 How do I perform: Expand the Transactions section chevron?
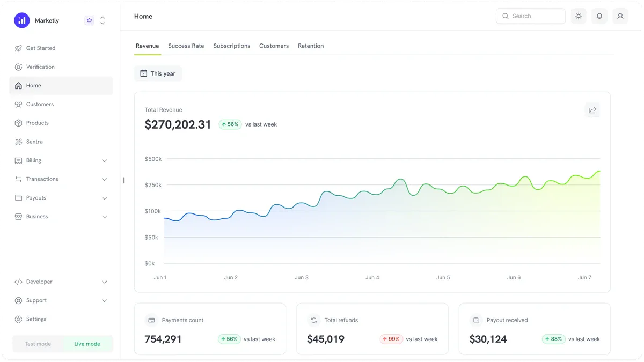pyautogui.click(x=105, y=180)
